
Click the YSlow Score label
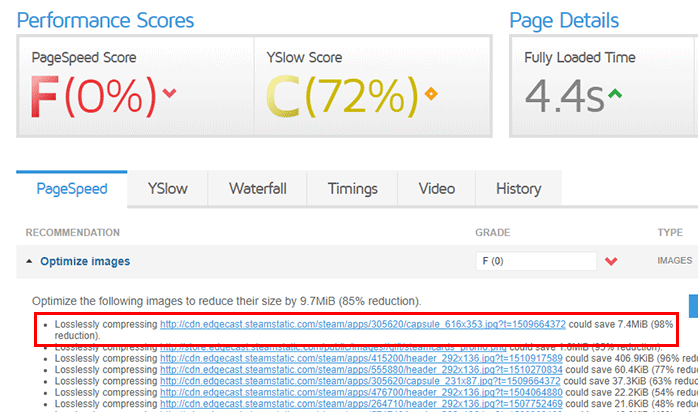click(304, 57)
